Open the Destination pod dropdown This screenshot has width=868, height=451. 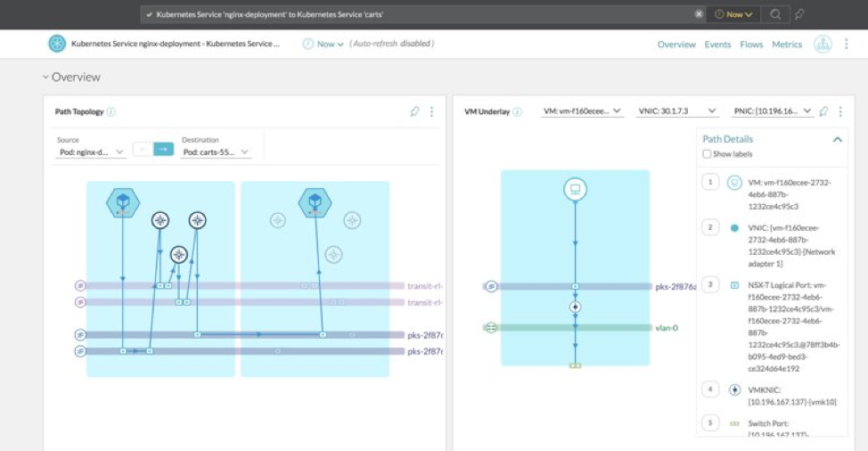216,152
